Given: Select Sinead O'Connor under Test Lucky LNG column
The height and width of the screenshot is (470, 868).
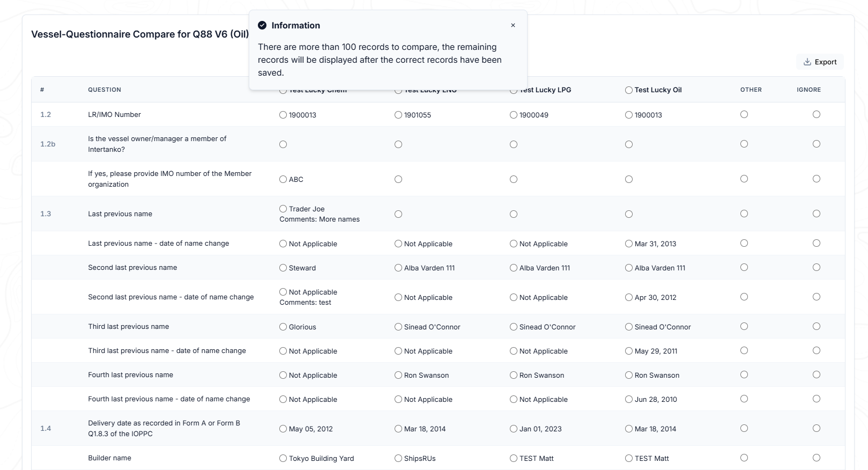Looking at the screenshot, I should pyautogui.click(x=398, y=327).
